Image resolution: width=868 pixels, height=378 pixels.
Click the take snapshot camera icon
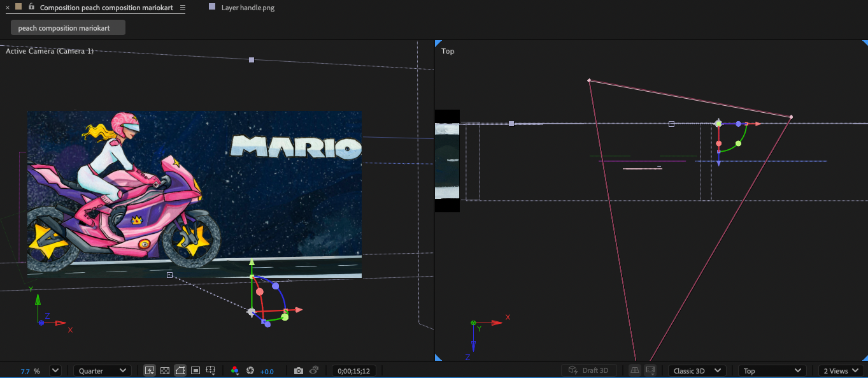299,370
